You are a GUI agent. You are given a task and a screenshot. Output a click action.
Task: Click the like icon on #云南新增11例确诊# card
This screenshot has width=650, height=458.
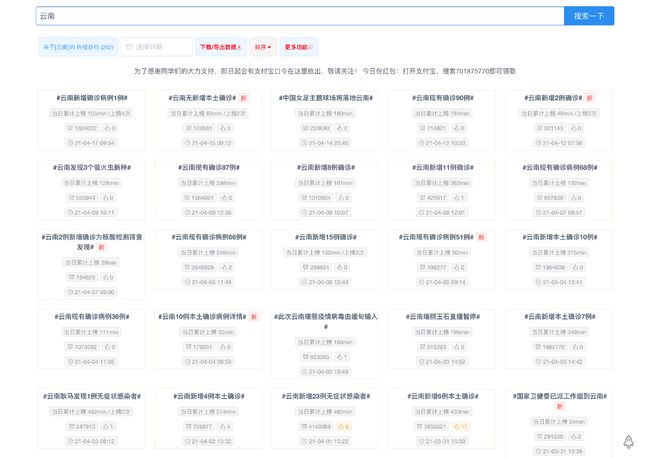coord(456,198)
